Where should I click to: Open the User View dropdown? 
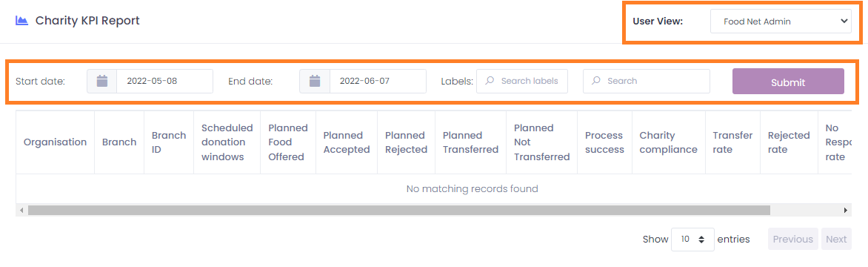(781, 22)
